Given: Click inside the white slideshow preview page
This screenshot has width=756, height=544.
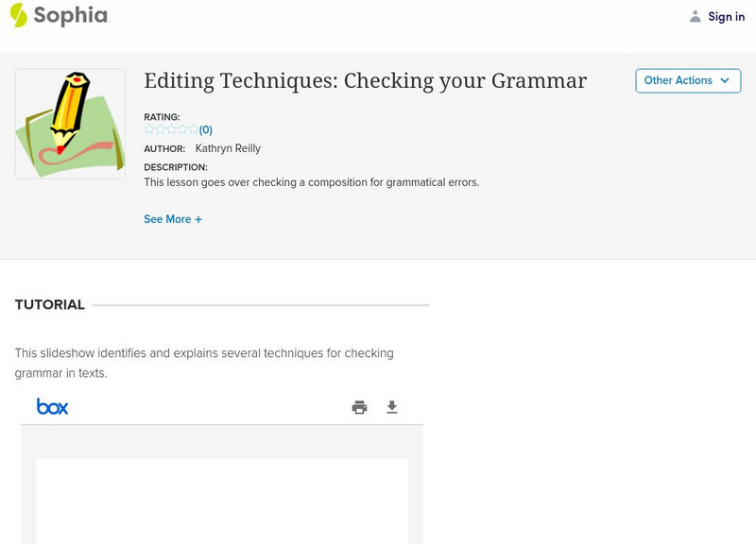Looking at the screenshot, I should (222, 501).
